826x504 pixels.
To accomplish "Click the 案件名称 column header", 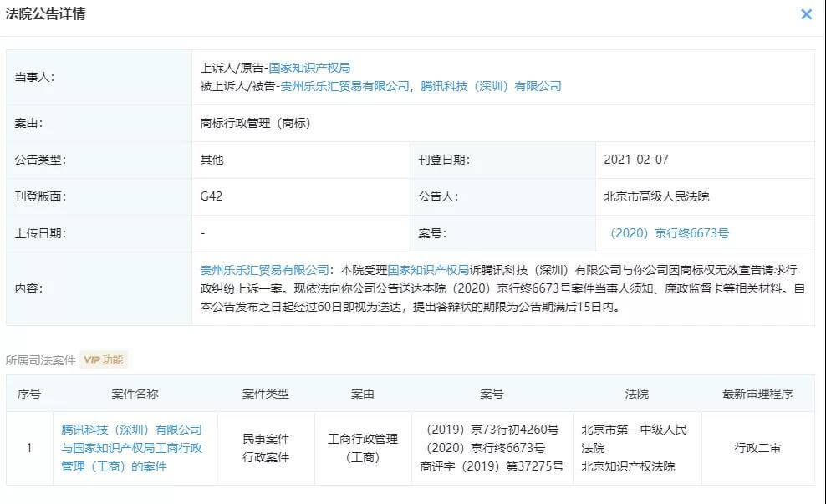I will tap(135, 394).
